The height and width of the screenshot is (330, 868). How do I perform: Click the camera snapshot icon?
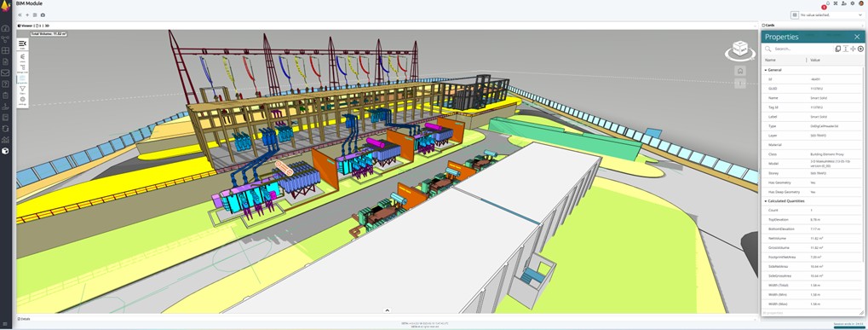coord(43,15)
